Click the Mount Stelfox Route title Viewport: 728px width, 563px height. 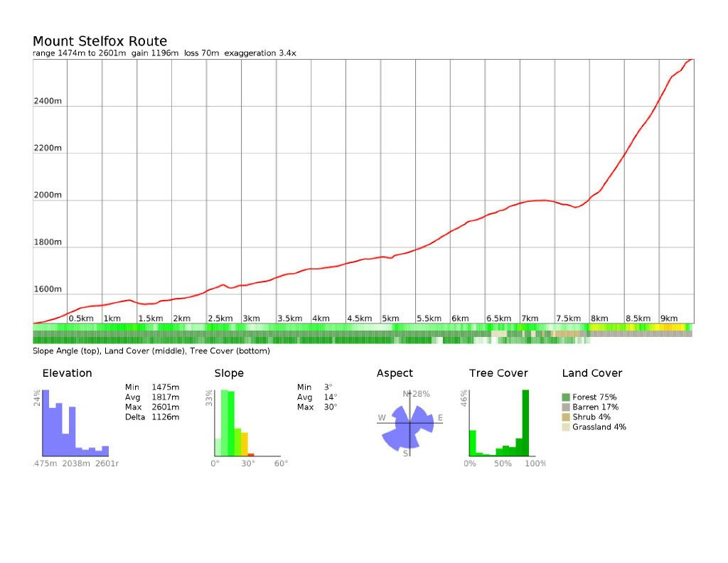click(x=100, y=41)
